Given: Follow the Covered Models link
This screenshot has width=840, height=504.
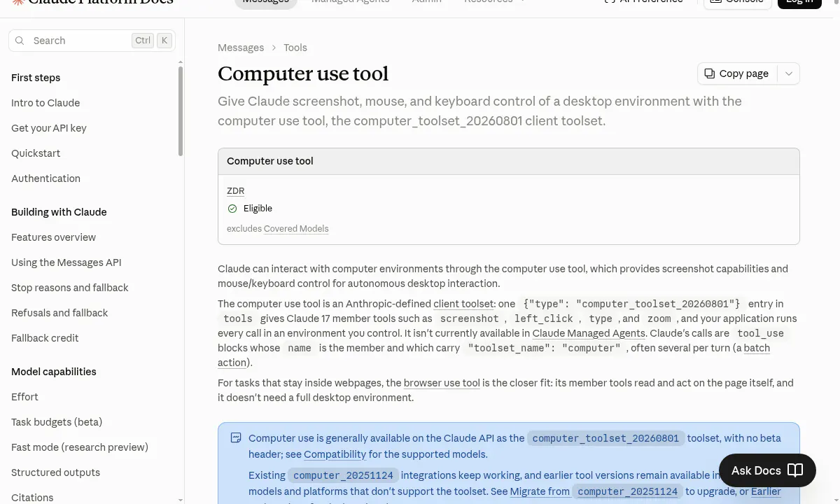Looking at the screenshot, I should tap(296, 229).
